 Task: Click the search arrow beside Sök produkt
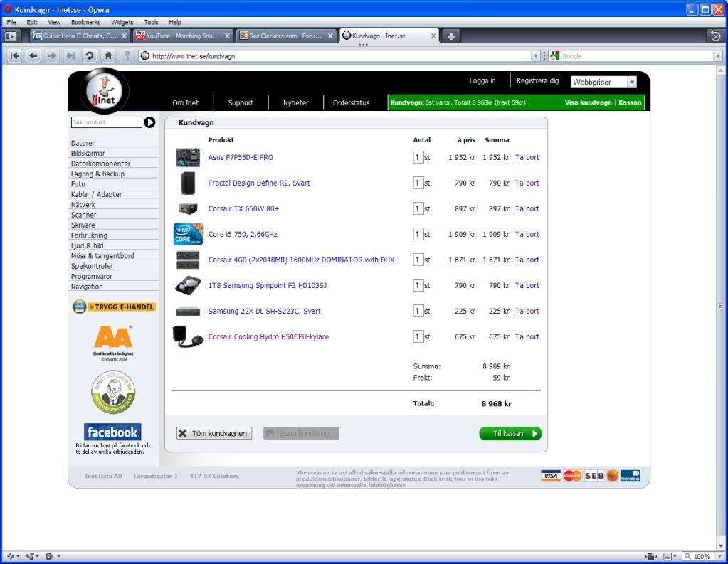149,122
